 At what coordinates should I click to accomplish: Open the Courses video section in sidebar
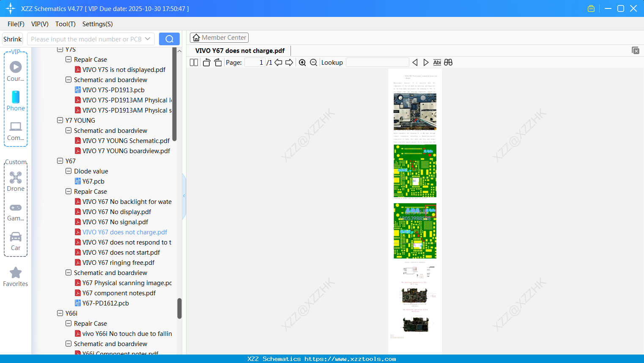(16, 71)
